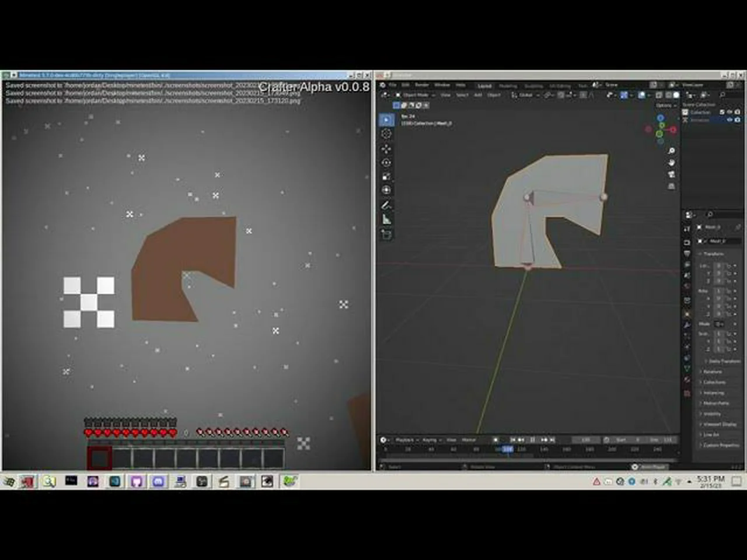
Task: Click the Zoom magnifier icon in viewport
Action: click(x=671, y=151)
